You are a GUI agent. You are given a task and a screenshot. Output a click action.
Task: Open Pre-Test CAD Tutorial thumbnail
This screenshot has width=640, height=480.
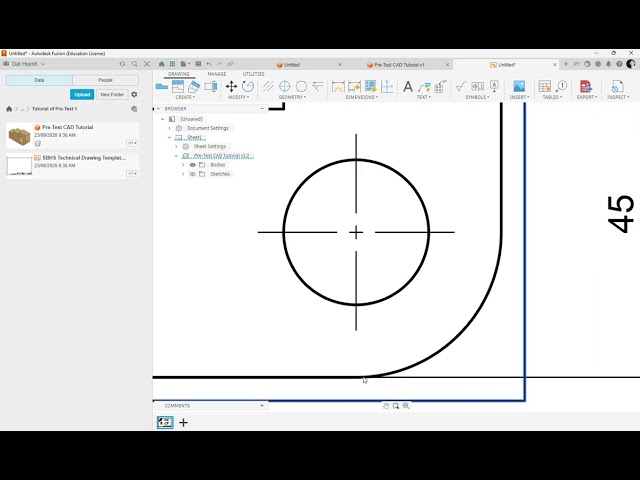pos(19,136)
